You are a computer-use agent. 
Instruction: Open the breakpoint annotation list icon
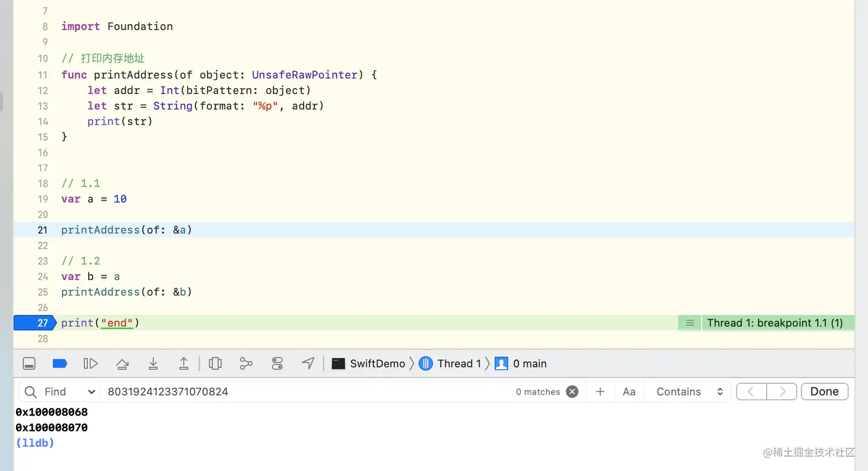tap(690, 323)
